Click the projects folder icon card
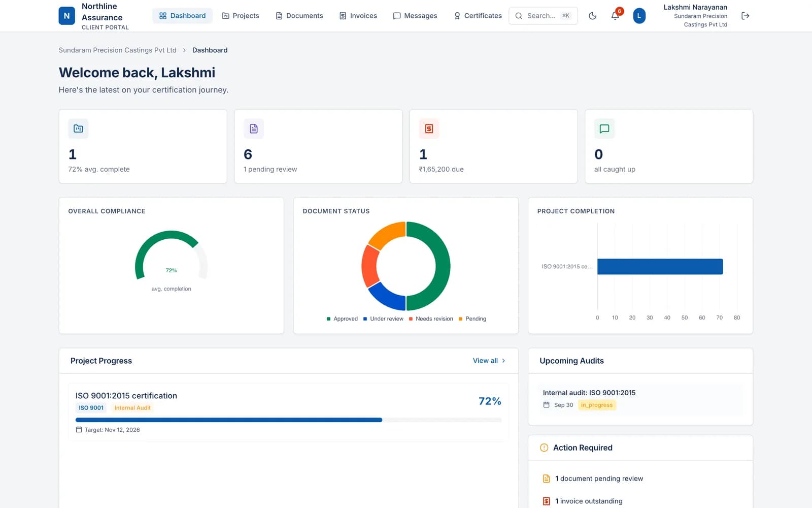This screenshot has height=508, width=812. pyautogui.click(x=78, y=129)
